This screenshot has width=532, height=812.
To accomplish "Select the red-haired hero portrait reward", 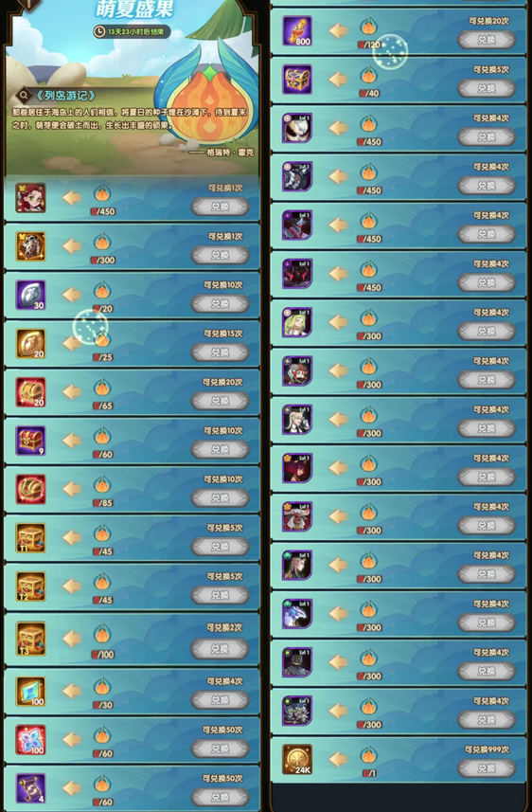I will pos(30,198).
